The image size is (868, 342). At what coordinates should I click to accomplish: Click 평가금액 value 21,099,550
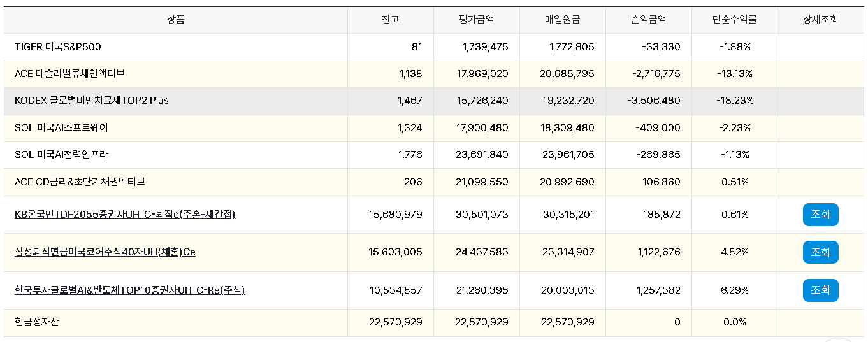[482, 182]
